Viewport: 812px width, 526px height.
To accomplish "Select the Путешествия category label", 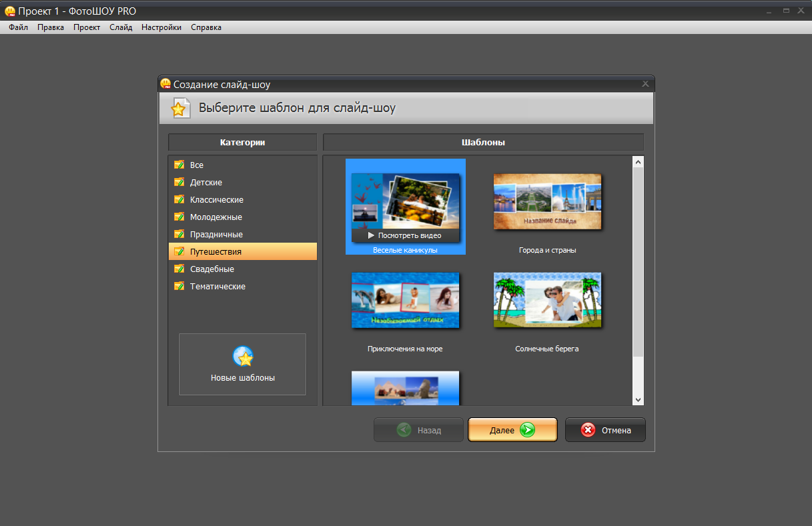I will click(x=216, y=252).
